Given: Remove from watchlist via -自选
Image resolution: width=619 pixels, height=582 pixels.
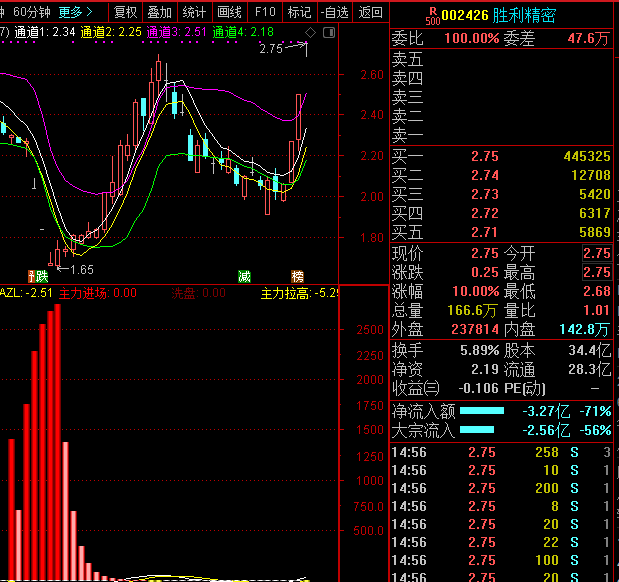Looking at the screenshot, I should (x=334, y=12).
